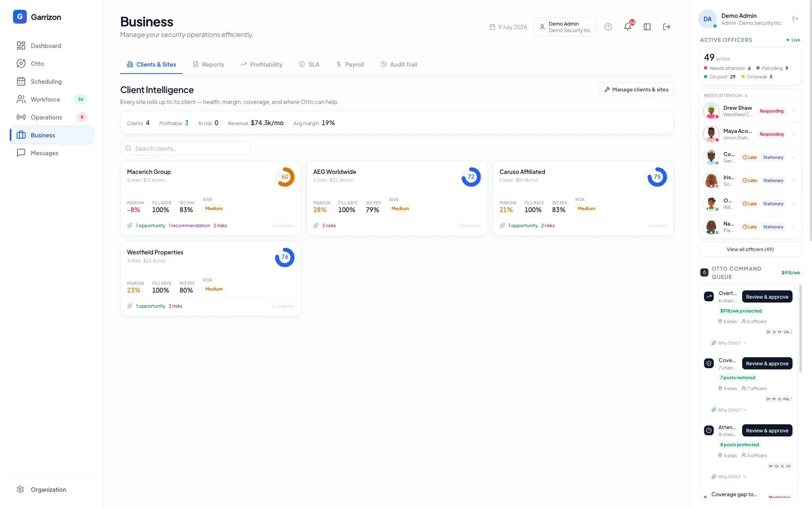This screenshot has height=508, width=812.
Task: Click Needs attention 6 status filter
Action: click(x=727, y=68)
